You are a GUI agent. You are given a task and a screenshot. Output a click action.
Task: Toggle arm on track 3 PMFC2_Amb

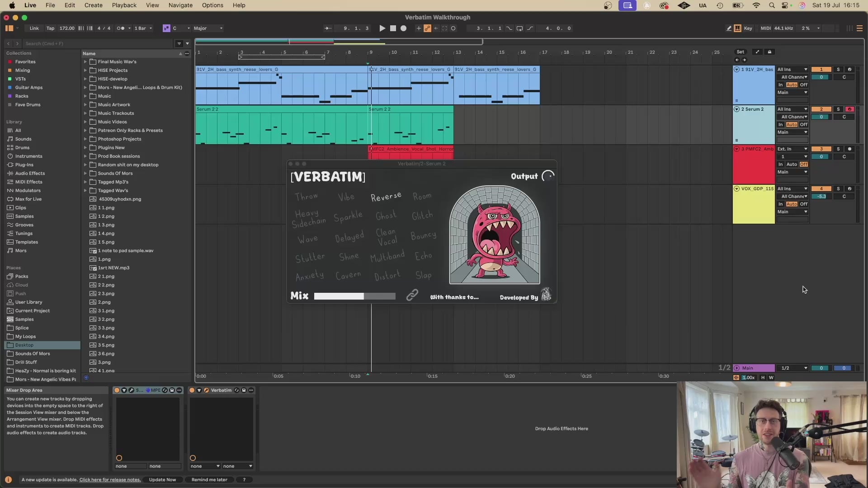click(x=849, y=149)
